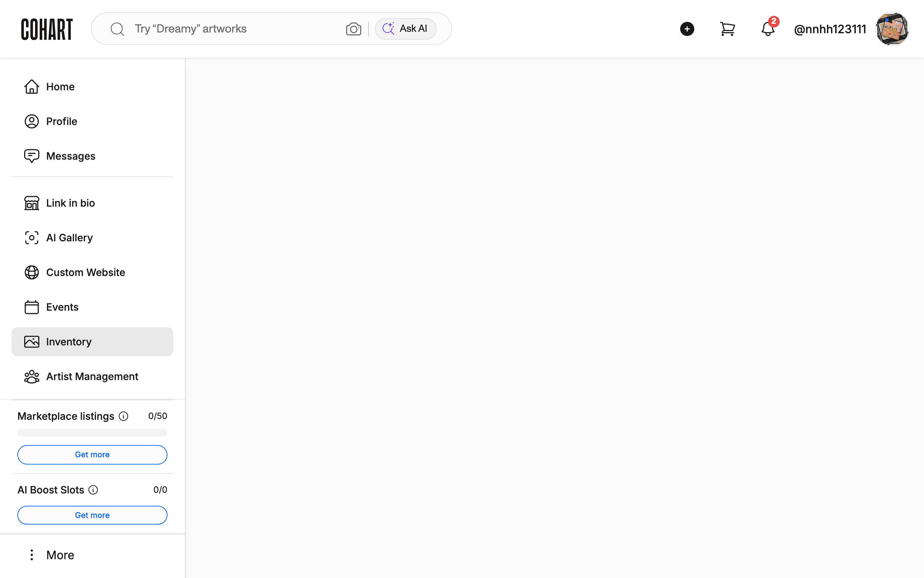Click info icon beside Marketplace listings

[x=123, y=416]
